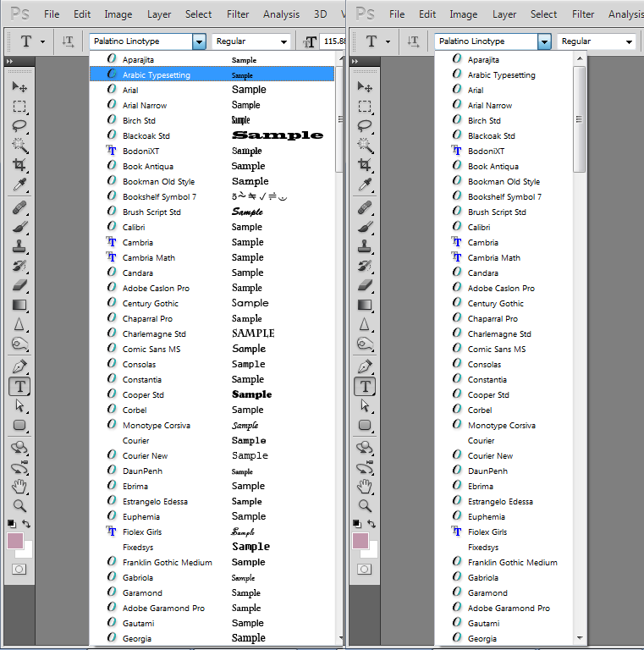Select 3D Orbit camera tool, right window
This screenshot has height=650, width=644.
pos(365,467)
